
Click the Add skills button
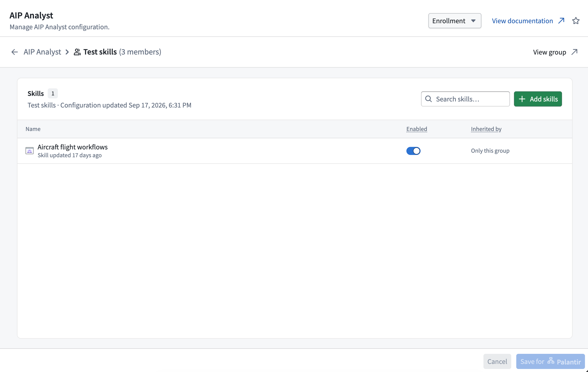coord(538,99)
